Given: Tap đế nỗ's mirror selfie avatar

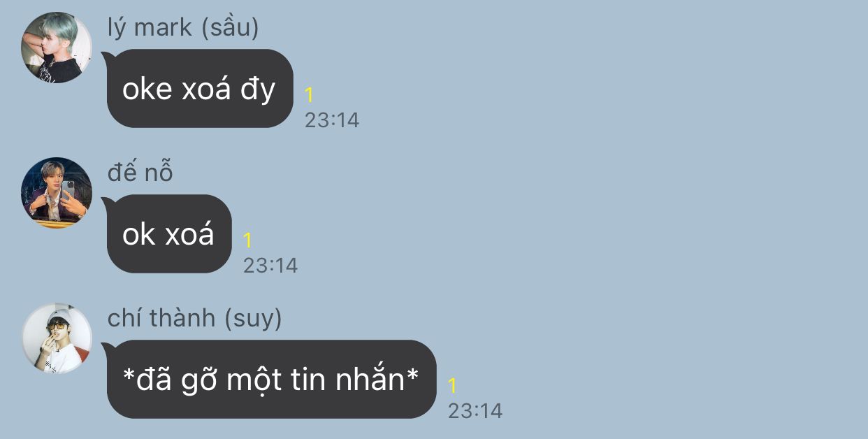Looking at the screenshot, I should (x=57, y=193).
